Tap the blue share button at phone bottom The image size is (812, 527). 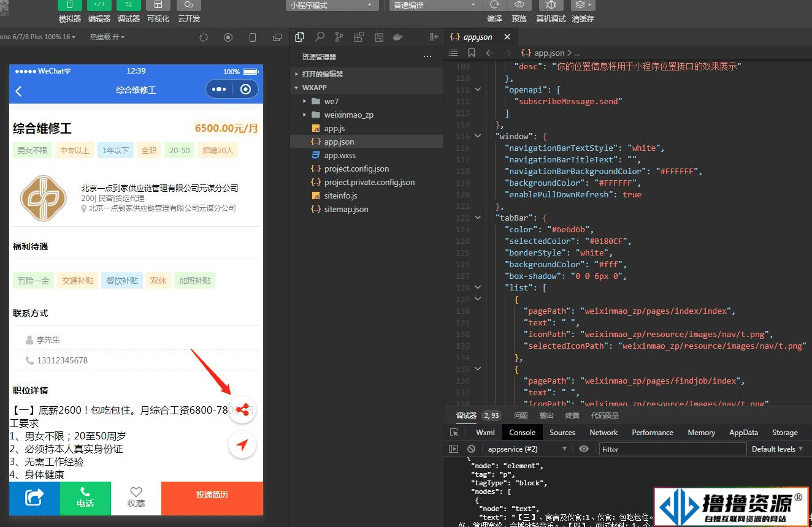[34, 498]
